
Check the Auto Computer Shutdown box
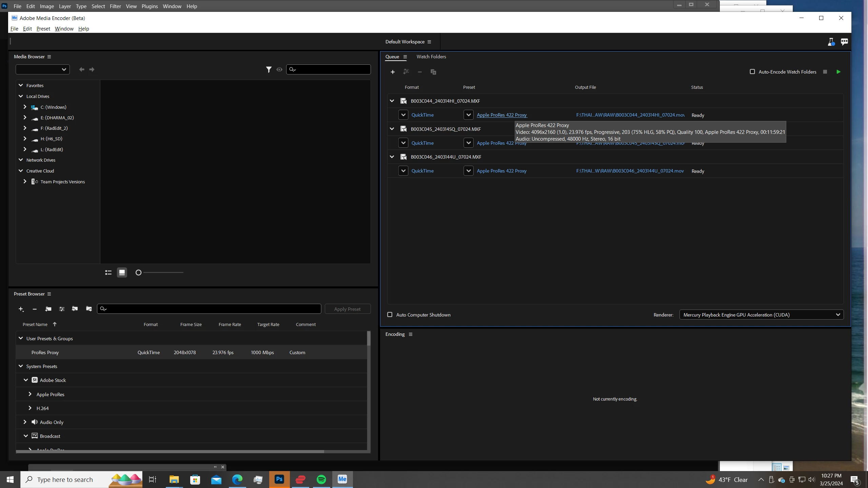390,315
